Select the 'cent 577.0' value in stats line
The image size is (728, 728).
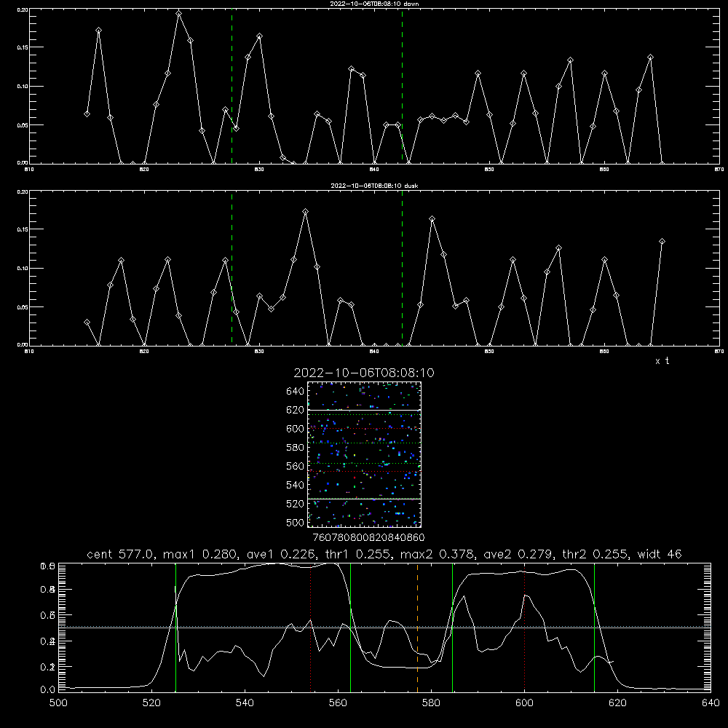tap(121, 554)
